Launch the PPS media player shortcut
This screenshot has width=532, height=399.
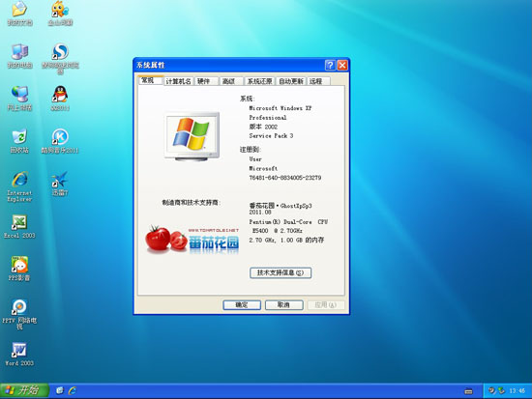click(x=19, y=269)
